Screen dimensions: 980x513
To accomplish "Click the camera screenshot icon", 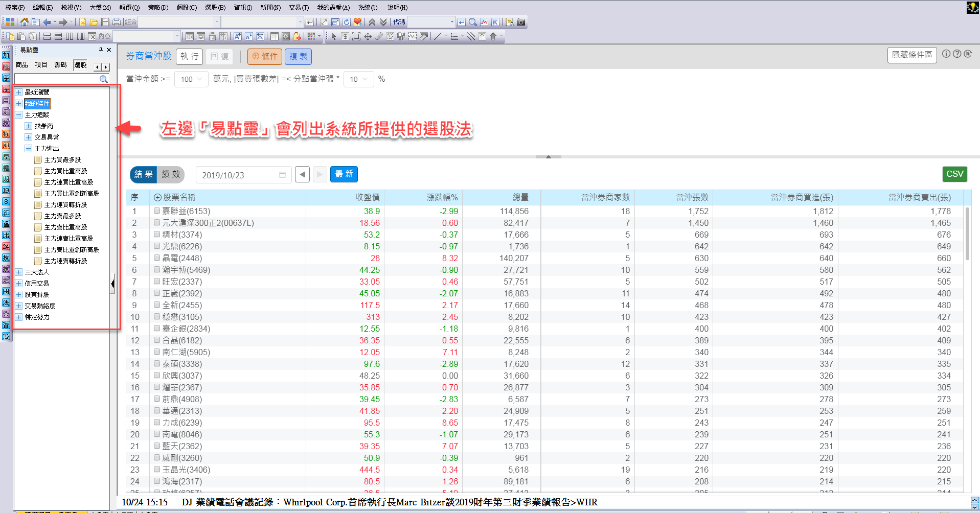I will [521, 22].
